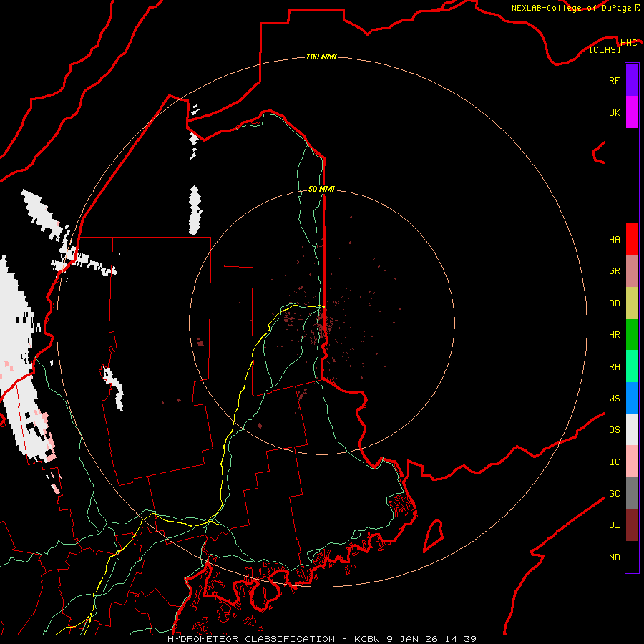Image resolution: width=644 pixels, height=644 pixels.
Task: Click the UK magenta legend swatch
Action: [632, 112]
